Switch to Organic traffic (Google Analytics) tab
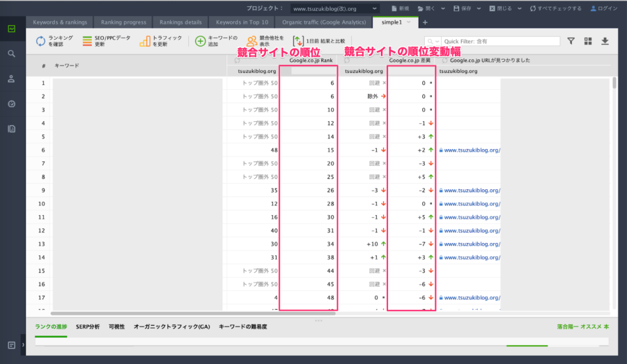Image resolution: width=627 pixels, height=364 pixels. (x=324, y=22)
